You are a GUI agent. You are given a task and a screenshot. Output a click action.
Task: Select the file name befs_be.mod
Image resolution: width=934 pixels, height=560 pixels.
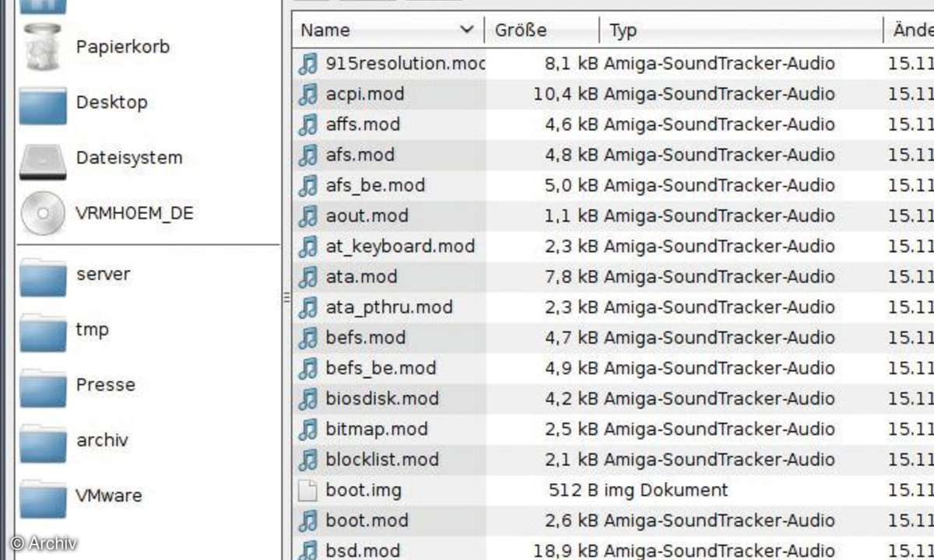[x=381, y=368]
